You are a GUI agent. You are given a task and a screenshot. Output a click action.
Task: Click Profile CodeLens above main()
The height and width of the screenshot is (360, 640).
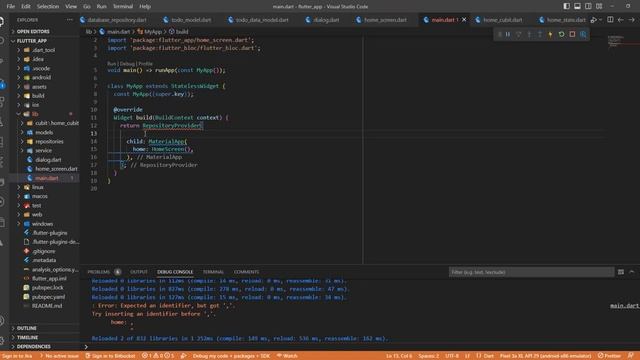pos(145,64)
